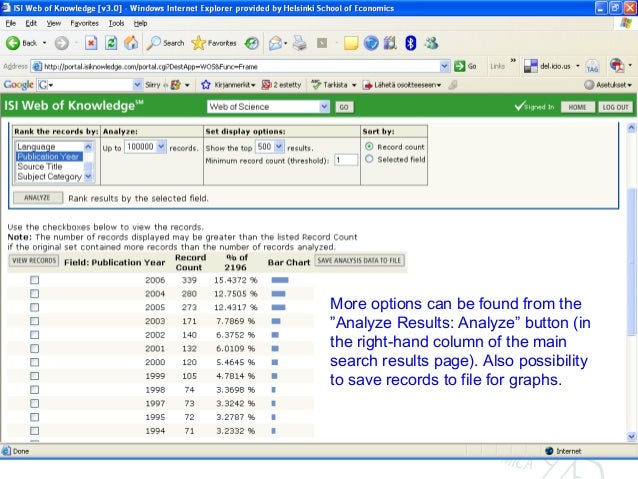Check the box for year 2002
The height and width of the screenshot is (479, 638).
tap(35, 335)
